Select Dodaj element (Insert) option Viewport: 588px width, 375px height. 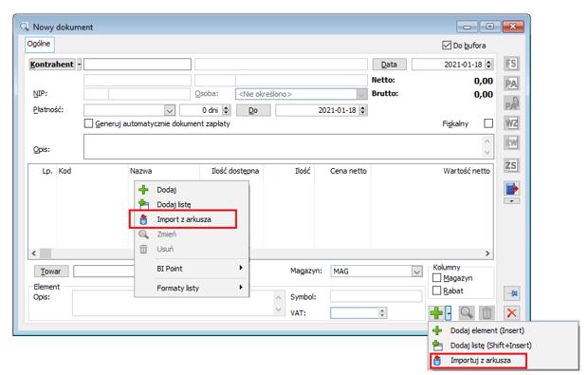tap(504, 330)
